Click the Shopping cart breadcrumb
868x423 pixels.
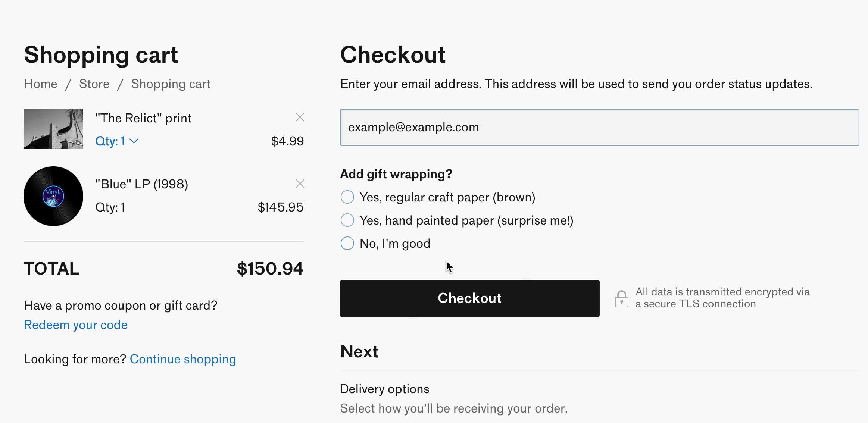pyautogui.click(x=170, y=84)
